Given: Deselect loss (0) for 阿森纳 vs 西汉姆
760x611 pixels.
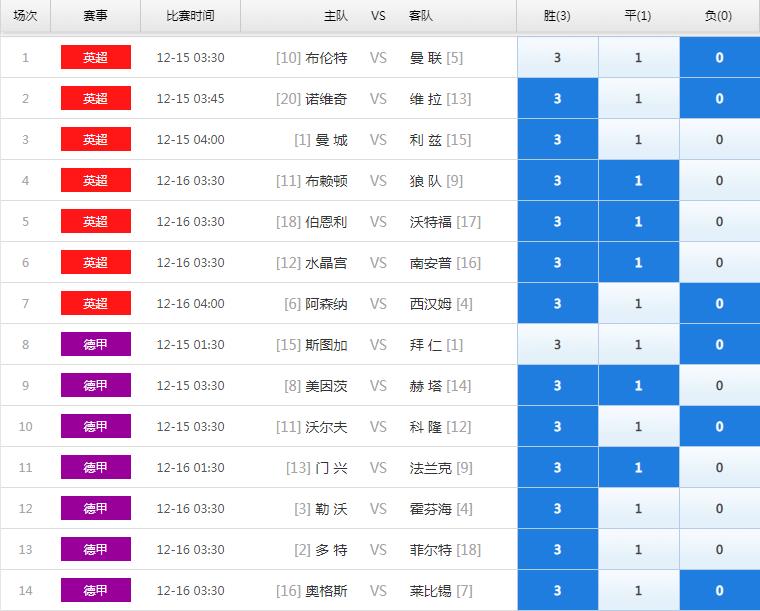Looking at the screenshot, I should (719, 303).
